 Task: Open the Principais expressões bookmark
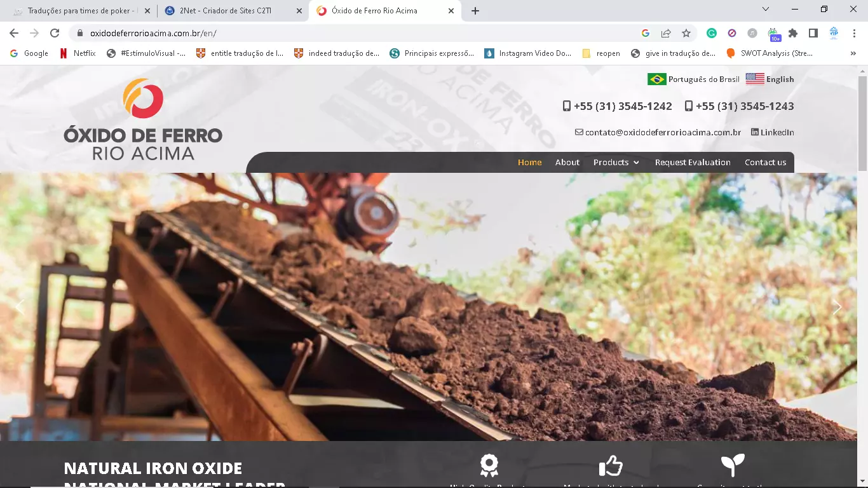point(432,53)
